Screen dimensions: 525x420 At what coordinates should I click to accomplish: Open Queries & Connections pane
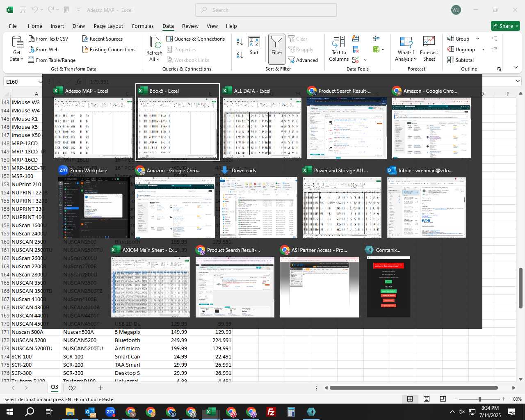pyautogui.click(x=195, y=39)
